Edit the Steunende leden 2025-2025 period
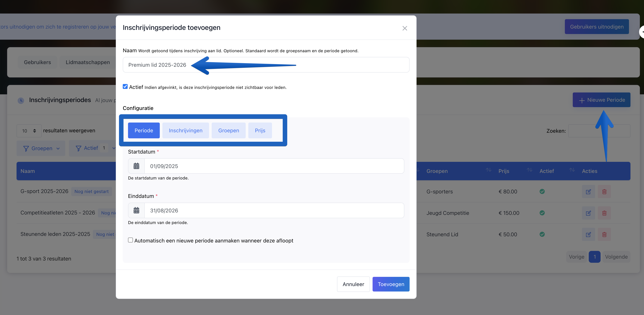This screenshot has width=644, height=315. pyautogui.click(x=588, y=235)
